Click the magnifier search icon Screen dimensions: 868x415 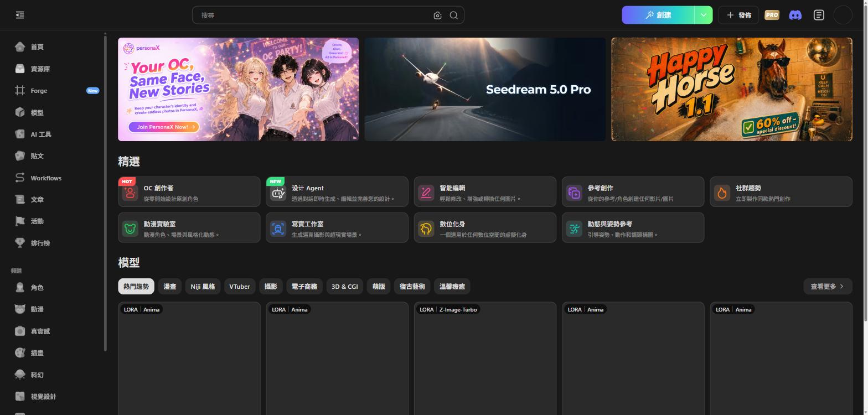tap(454, 15)
